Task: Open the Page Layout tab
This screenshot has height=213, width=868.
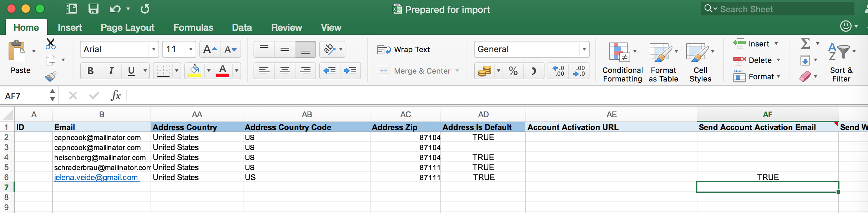Action: point(127,28)
